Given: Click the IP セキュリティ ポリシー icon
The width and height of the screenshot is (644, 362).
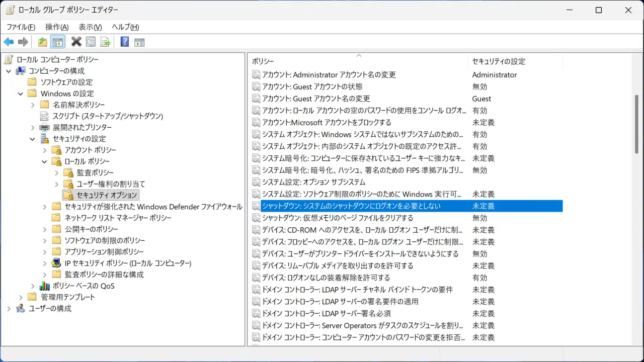Looking at the screenshot, I should 57,263.
